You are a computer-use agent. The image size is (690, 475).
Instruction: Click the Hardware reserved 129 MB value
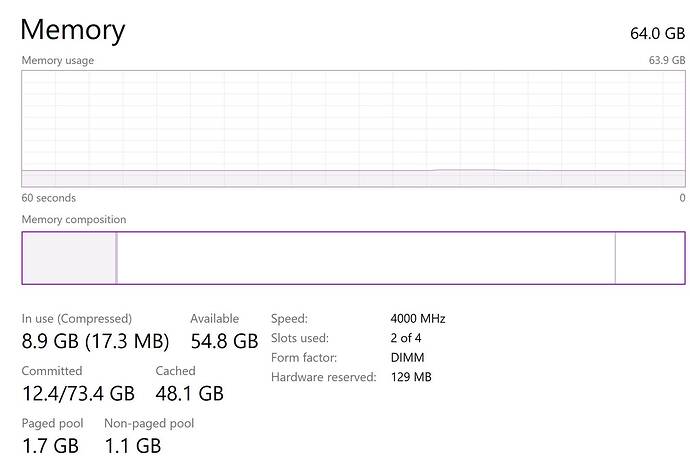point(411,377)
